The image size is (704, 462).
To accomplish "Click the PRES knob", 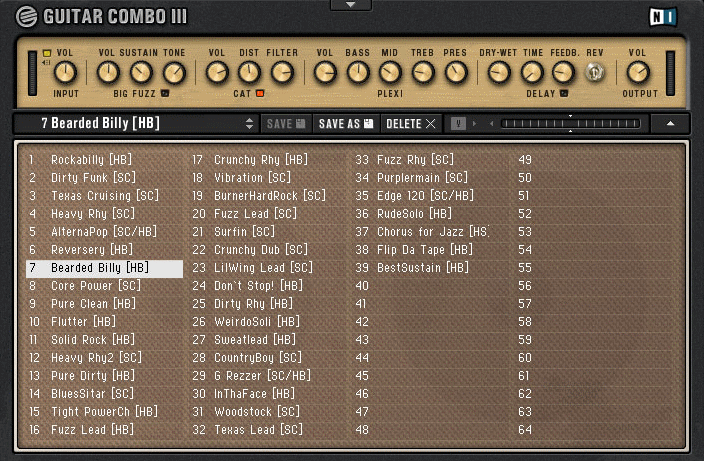I will [x=455, y=73].
